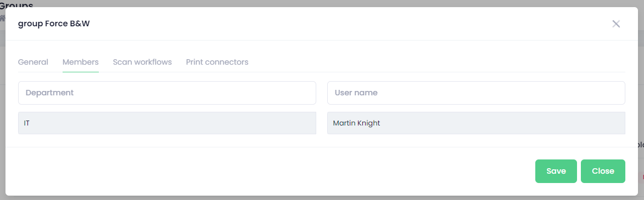Click empty area right of Print connectors
Image resolution: width=644 pixels, height=200 pixels.
[x=436, y=62]
